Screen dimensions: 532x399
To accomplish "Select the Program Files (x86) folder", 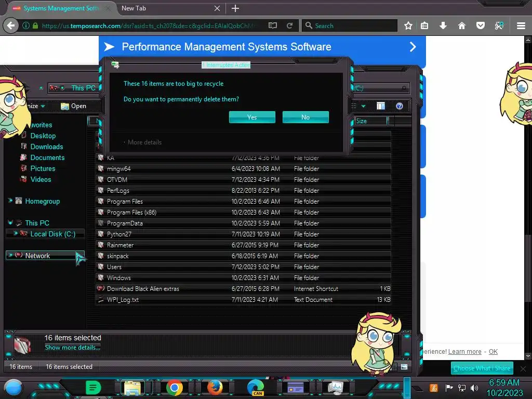I will (243, 212).
